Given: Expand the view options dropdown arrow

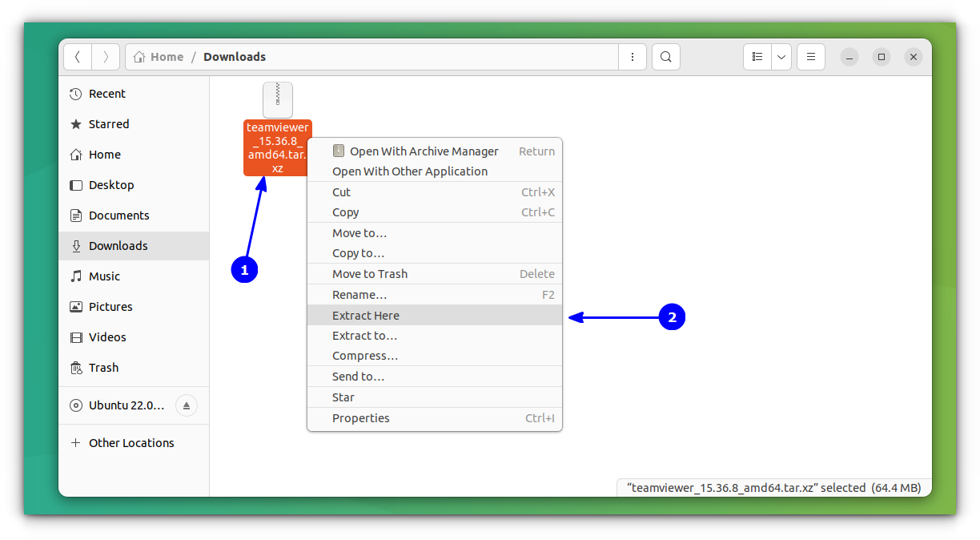Looking at the screenshot, I should click(781, 57).
